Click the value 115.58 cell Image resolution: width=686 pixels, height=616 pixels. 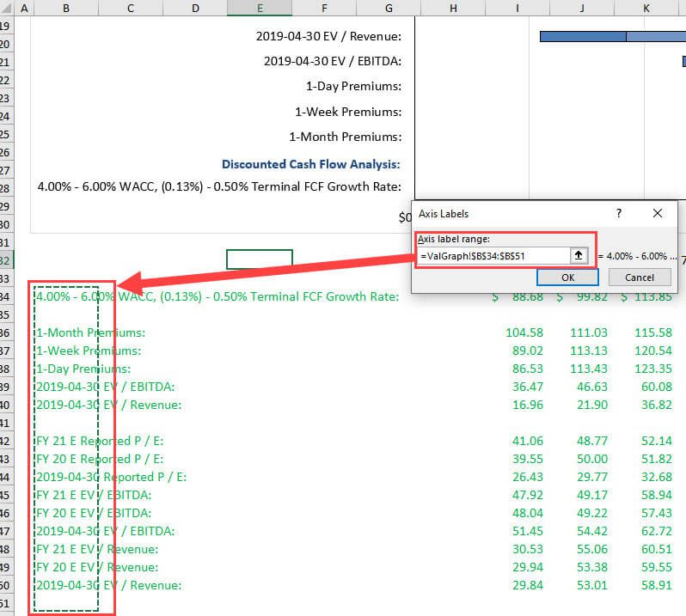click(x=653, y=332)
